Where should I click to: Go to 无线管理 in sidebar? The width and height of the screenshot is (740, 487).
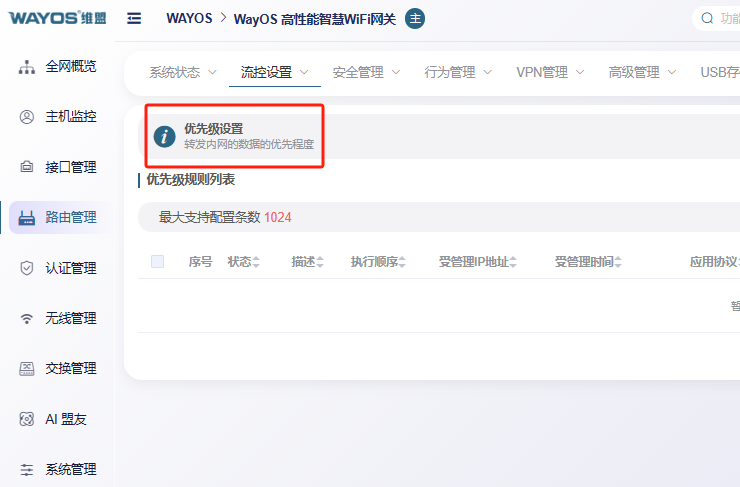coord(71,319)
